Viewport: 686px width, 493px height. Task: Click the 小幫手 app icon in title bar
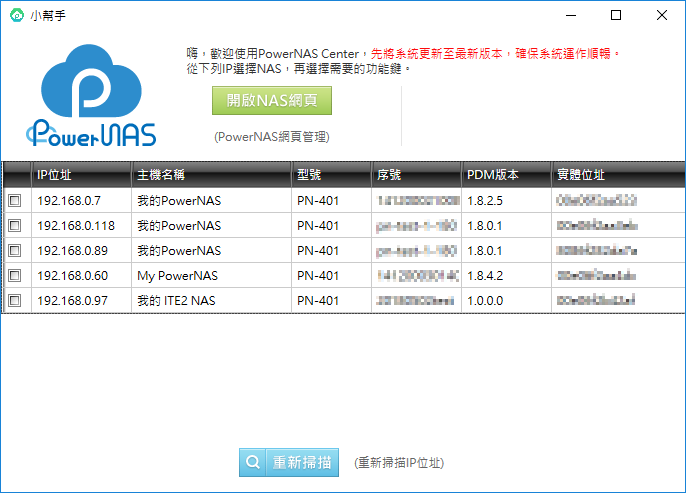(x=17, y=15)
